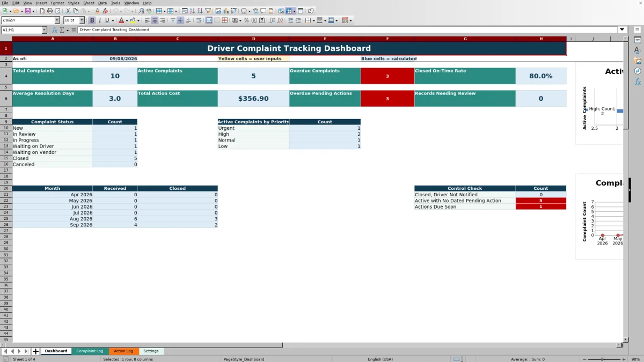Click the Format as Percent icon
This screenshot has width=644, height=362.
tap(246, 20)
